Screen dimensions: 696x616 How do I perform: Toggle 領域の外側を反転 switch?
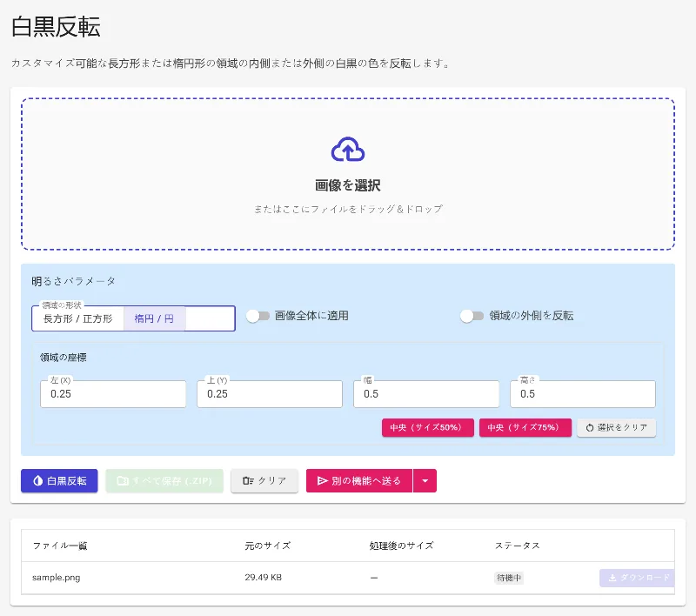tap(472, 316)
